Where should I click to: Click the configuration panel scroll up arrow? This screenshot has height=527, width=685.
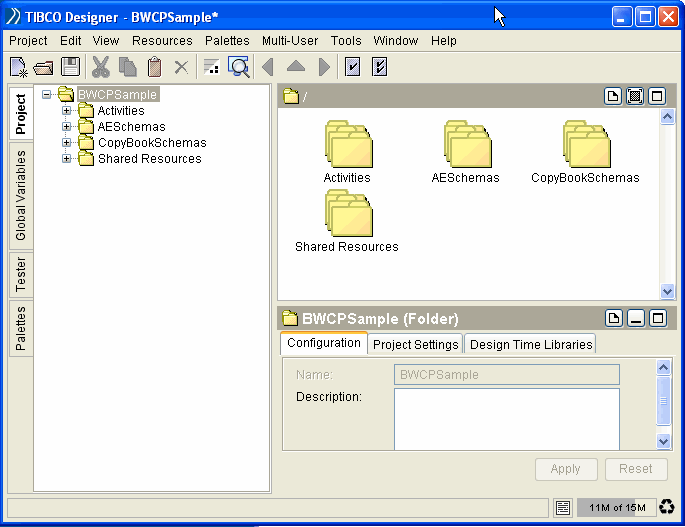663,368
